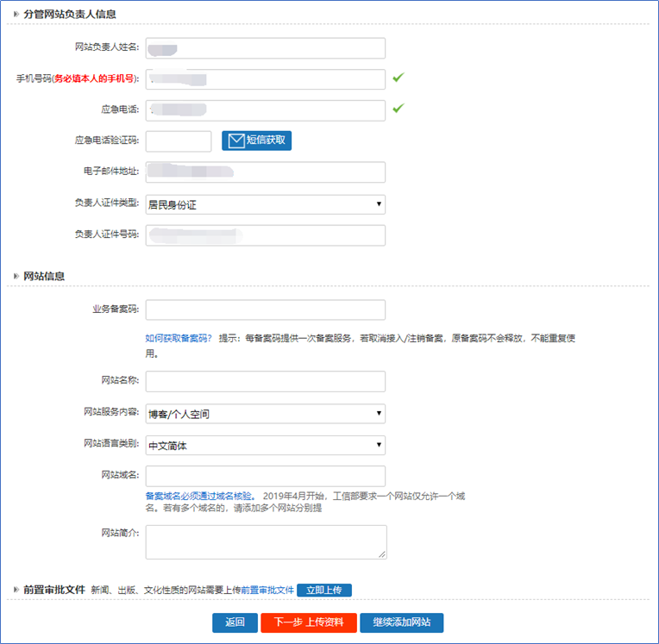Click the 返回 button
This screenshot has width=659, height=644.
235,622
